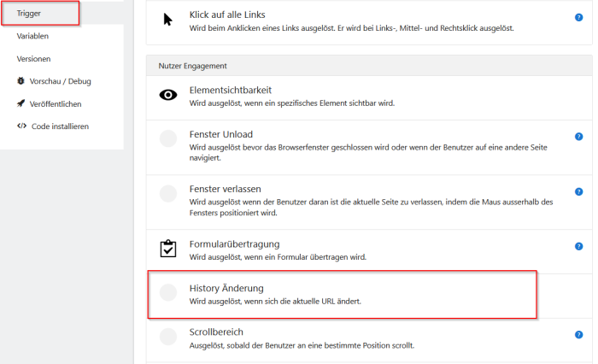Pick the Fenster verlassen trigger type
598x364 pixels.
[369, 203]
